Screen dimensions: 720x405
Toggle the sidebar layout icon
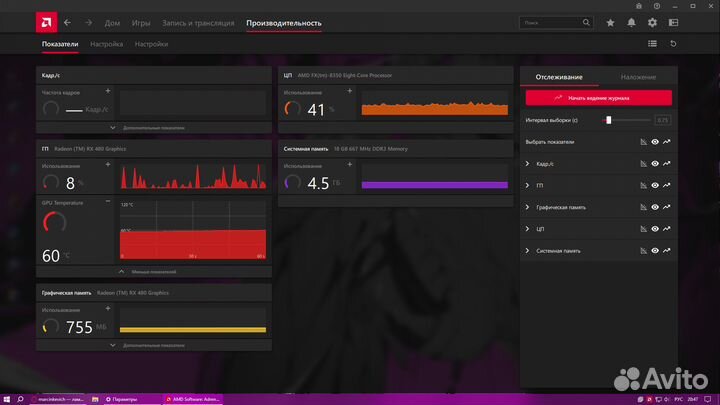point(673,22)
